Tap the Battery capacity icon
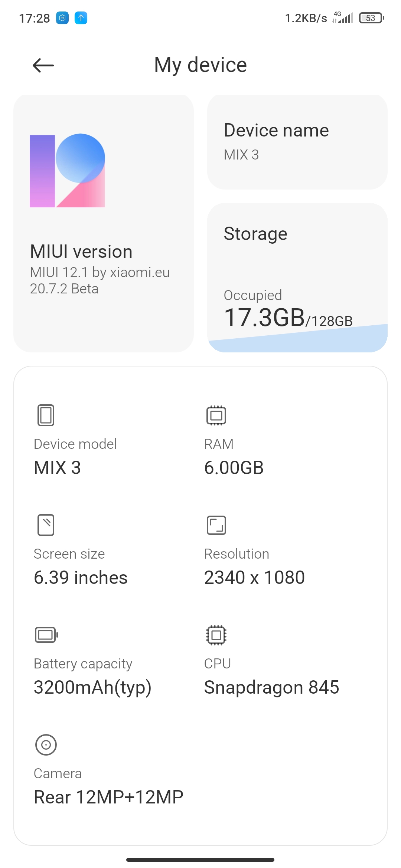The height and width of the screenshot is (868, 401). tap(46, 635)
